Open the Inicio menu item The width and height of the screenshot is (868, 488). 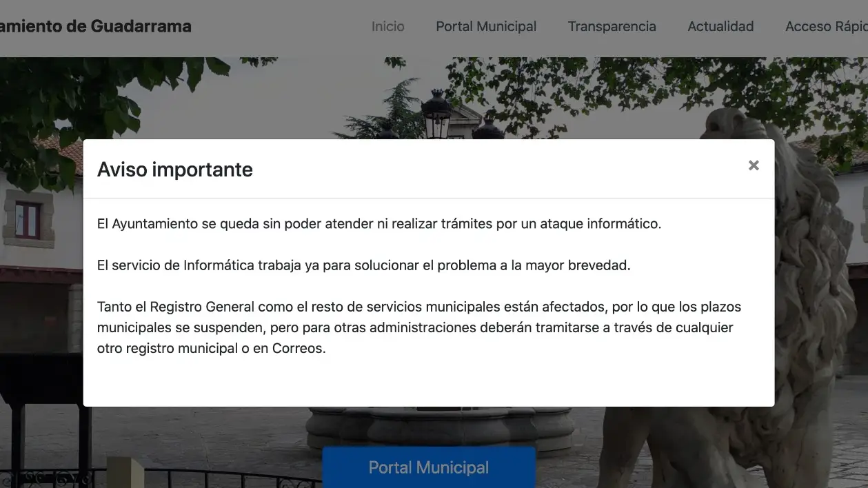(x=388, y=26)
